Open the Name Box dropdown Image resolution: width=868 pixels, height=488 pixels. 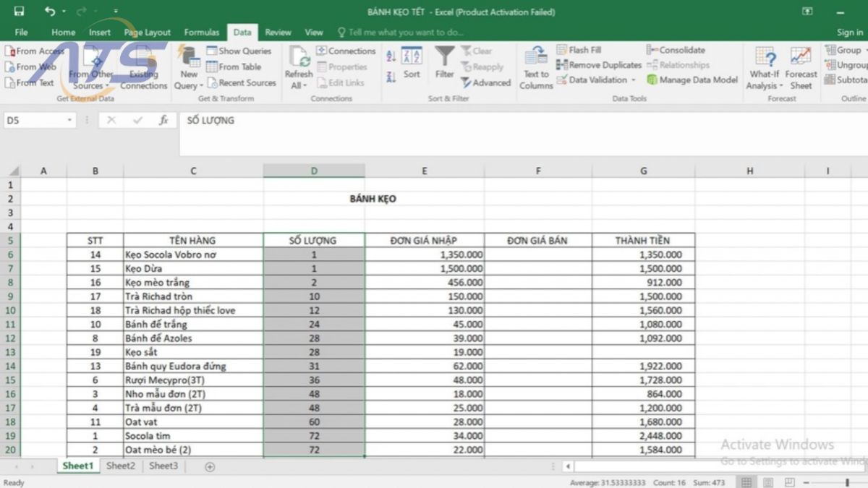[x=71, y=120]
